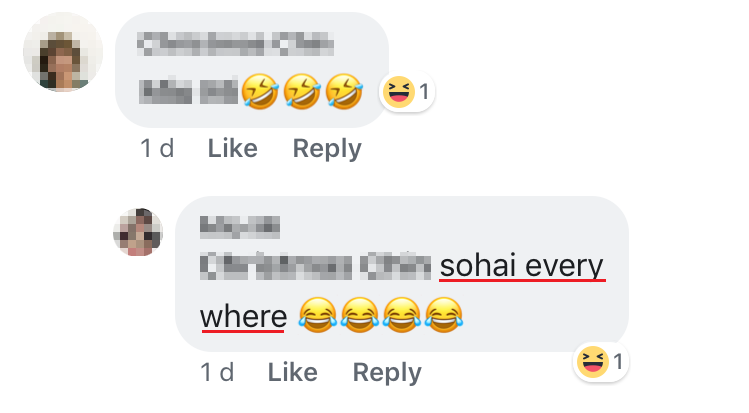Click the first tears-of-joy emoji in the reply

point(318,318)
